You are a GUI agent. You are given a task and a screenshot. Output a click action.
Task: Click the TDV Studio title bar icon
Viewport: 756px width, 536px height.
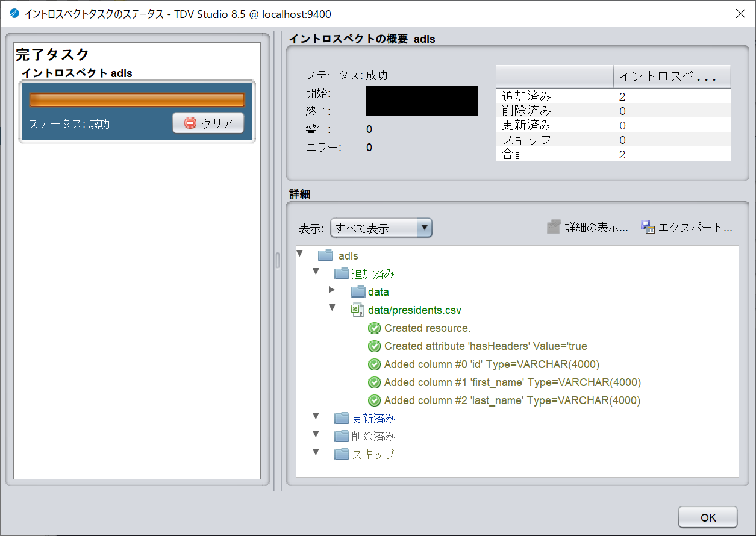point(15,13)
